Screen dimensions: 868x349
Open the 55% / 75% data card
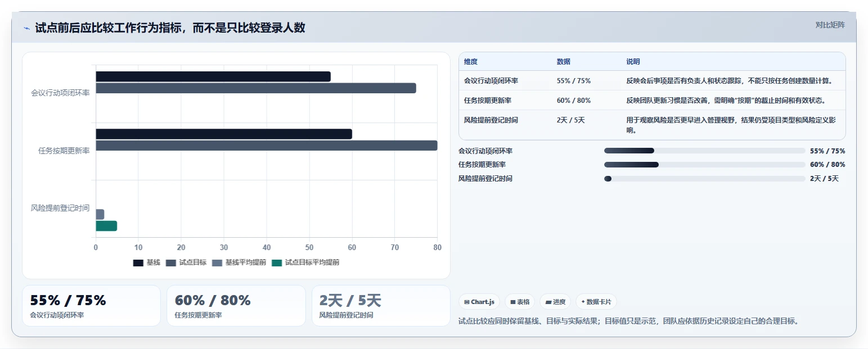point(91,306)
